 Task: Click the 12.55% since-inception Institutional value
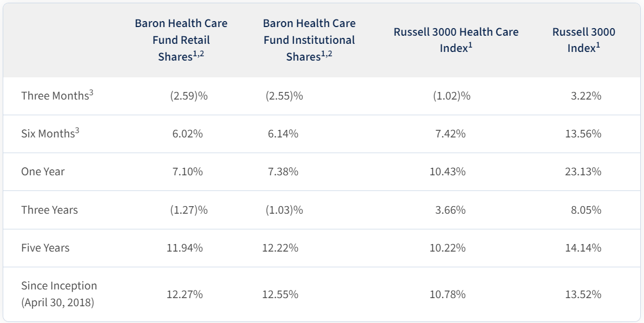click(280, 294)
